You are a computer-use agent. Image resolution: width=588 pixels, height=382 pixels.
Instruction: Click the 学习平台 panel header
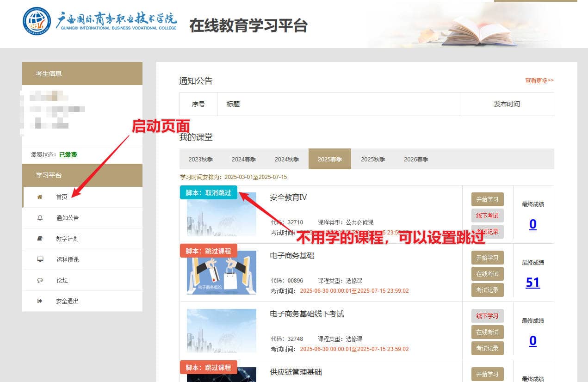coord(82,175)
